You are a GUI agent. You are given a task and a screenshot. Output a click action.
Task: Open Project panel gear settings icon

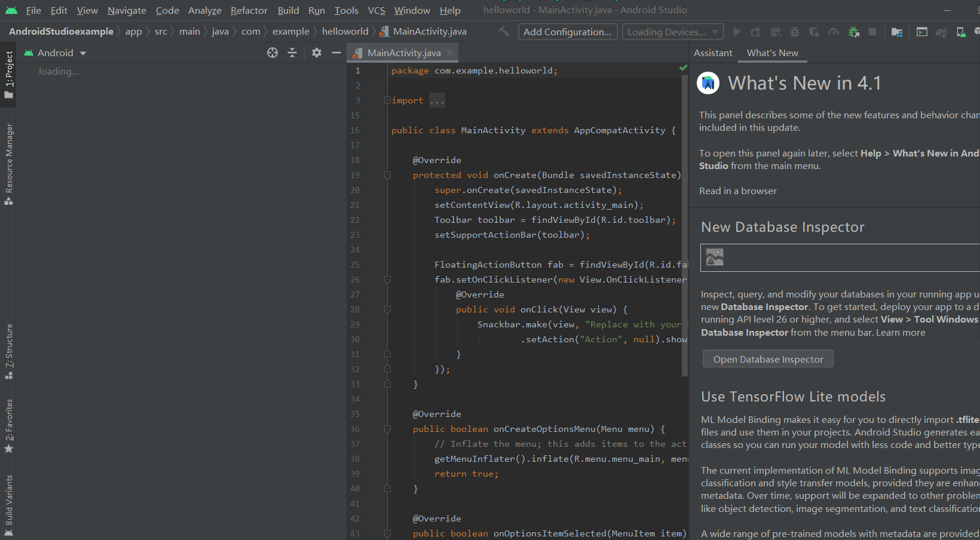[317, 53]
